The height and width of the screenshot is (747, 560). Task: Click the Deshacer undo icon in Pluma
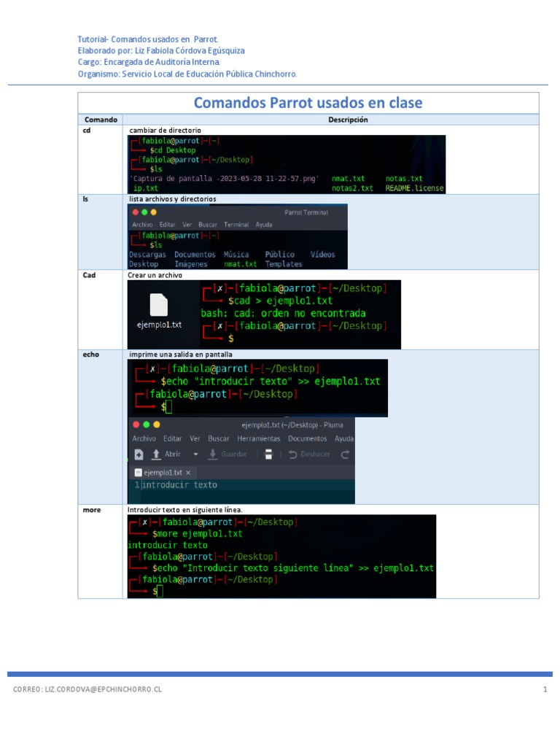(292, 454)
